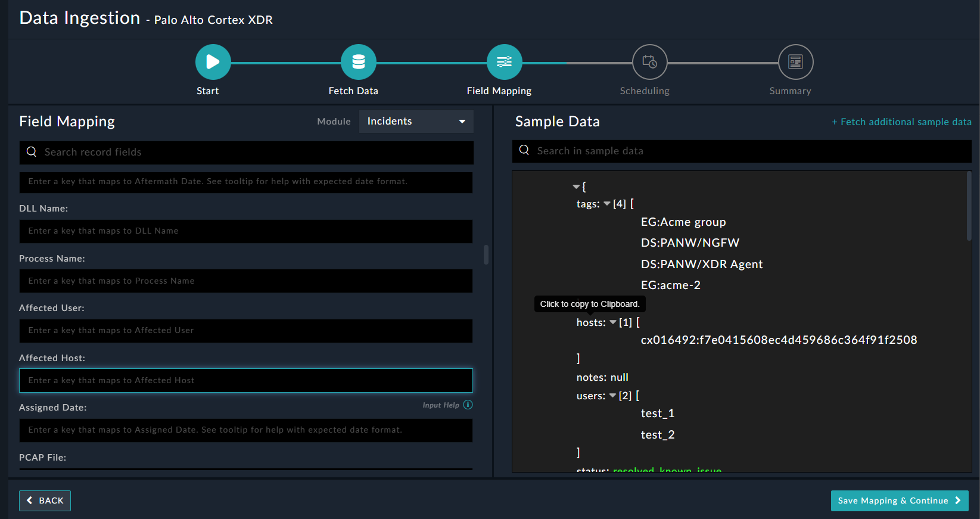Click the Field Mapping sliders icon
The height and width of the screenshot is (519, 980).
pos(504,62)
